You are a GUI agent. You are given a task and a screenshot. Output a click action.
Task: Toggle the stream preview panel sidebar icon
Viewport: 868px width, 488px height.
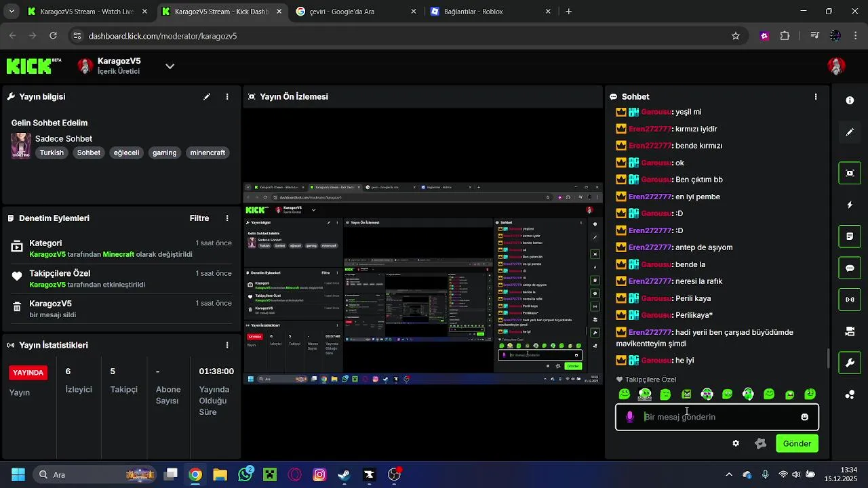[850, 173]
